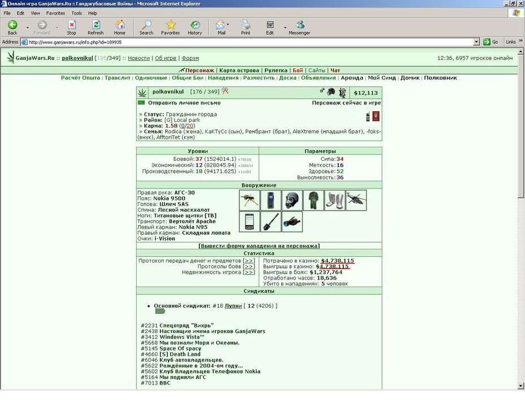
Task: Click the AGS-30 weapon icon
Action: pos(250,200)
